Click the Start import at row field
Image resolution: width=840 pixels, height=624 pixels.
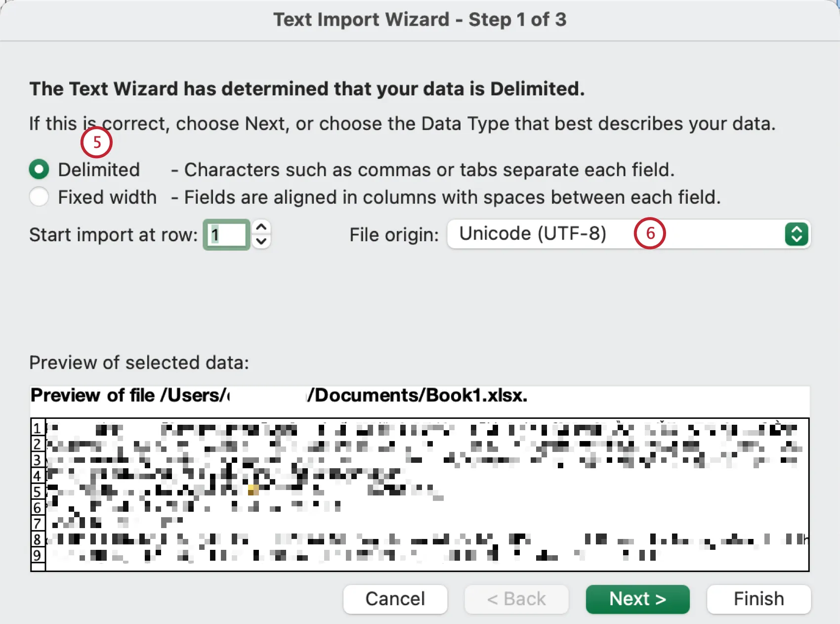pyautogui.click(x=226, y=234)
